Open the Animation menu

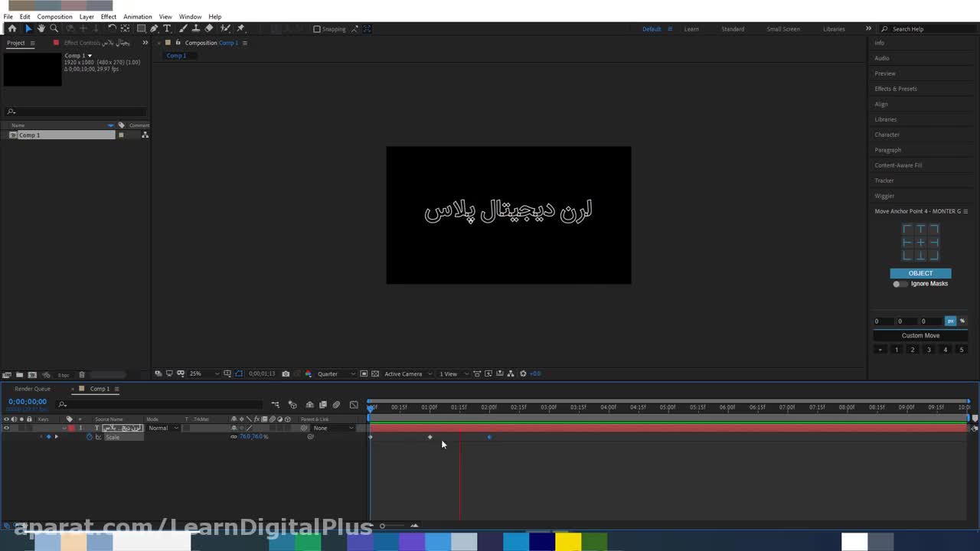[138, 17]
